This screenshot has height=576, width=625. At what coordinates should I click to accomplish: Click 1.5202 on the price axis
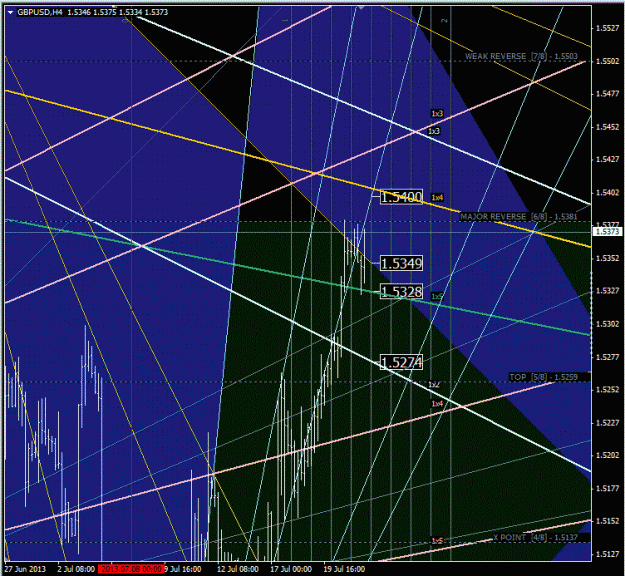pos(607,455)
